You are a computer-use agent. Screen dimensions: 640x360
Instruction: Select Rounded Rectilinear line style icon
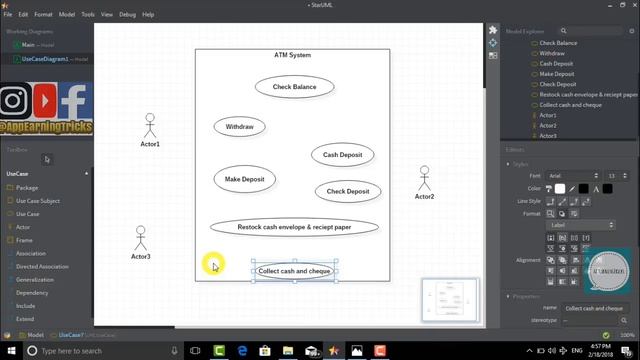[574, 202]
